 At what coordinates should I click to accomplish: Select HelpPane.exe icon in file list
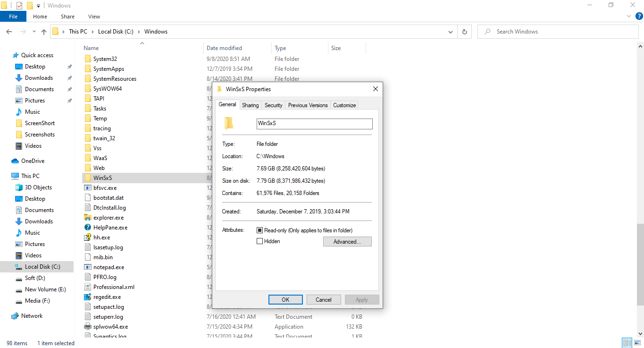[87, 228]
